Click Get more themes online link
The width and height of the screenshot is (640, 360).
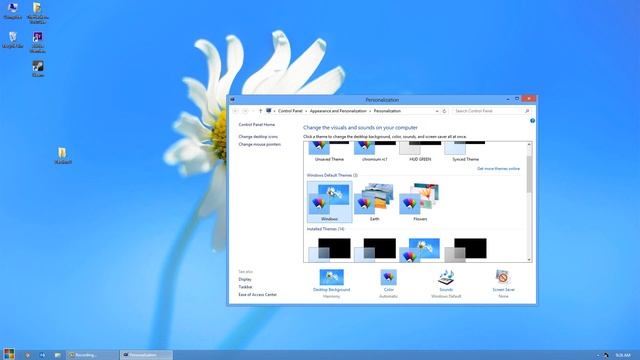point(498,169)
